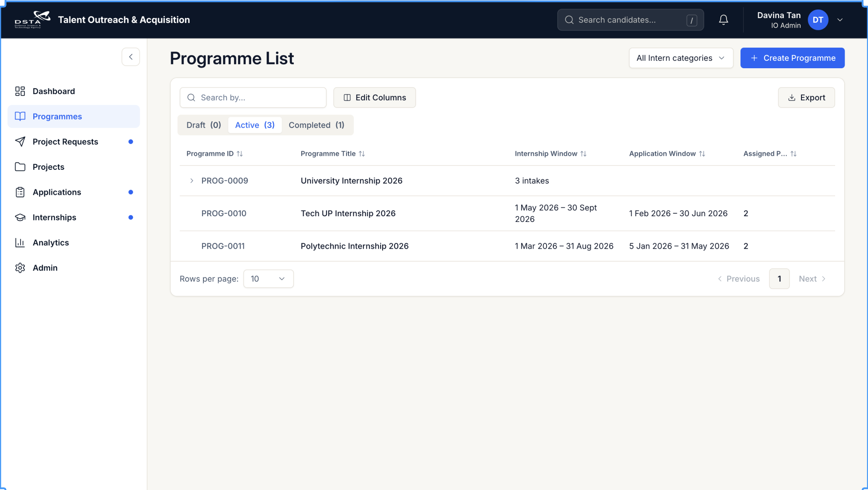
Task: Click 1 Feb 2026 – 30 Jun 2026 cell
Action: pyautogui.click(x=678, y=213)
